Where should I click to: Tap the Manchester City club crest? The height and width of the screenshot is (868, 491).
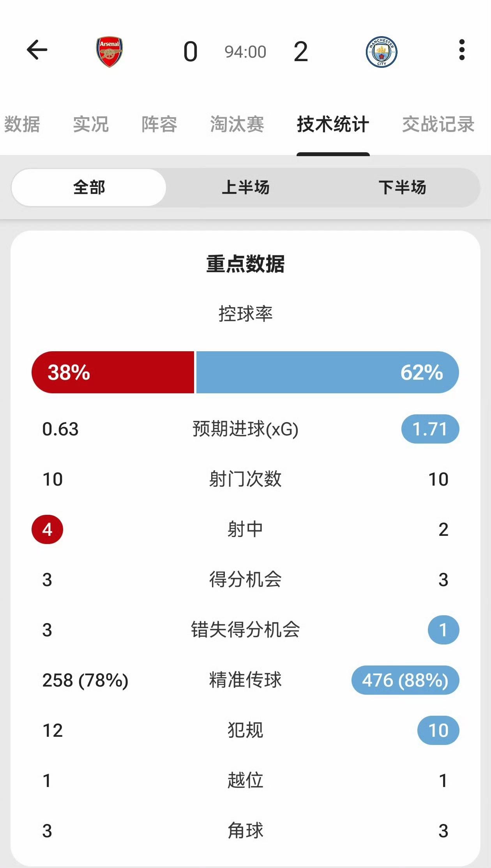tap(381, 52)
